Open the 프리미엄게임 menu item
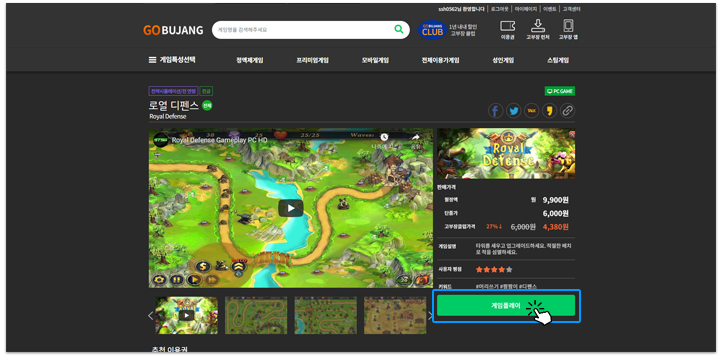Screen dimensions: 722x360 coord(312,60)
